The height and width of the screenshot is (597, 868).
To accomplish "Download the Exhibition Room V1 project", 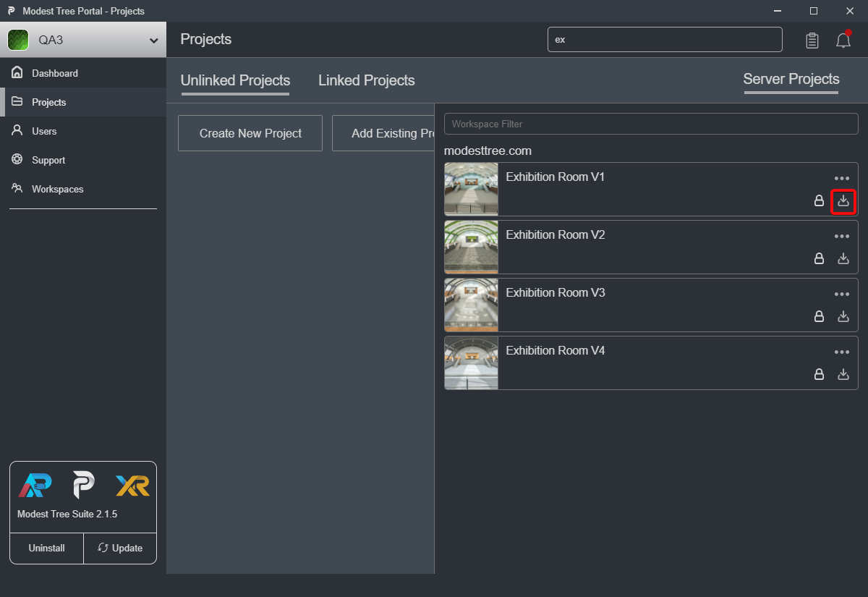I will point(843,201).
